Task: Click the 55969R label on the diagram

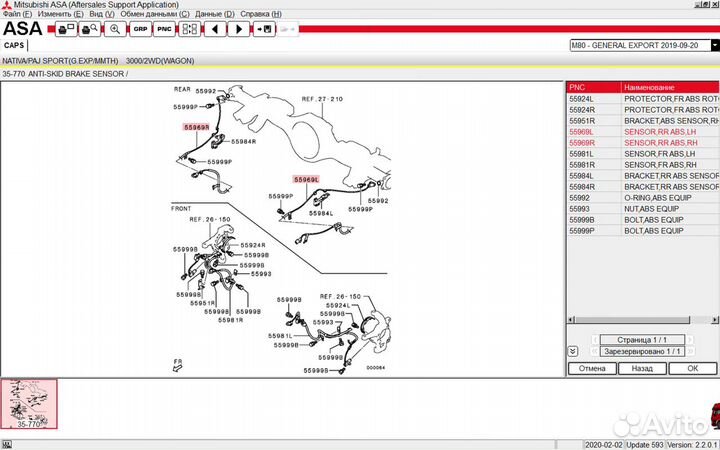Action: pyautogui.click(x=195, y=128)
